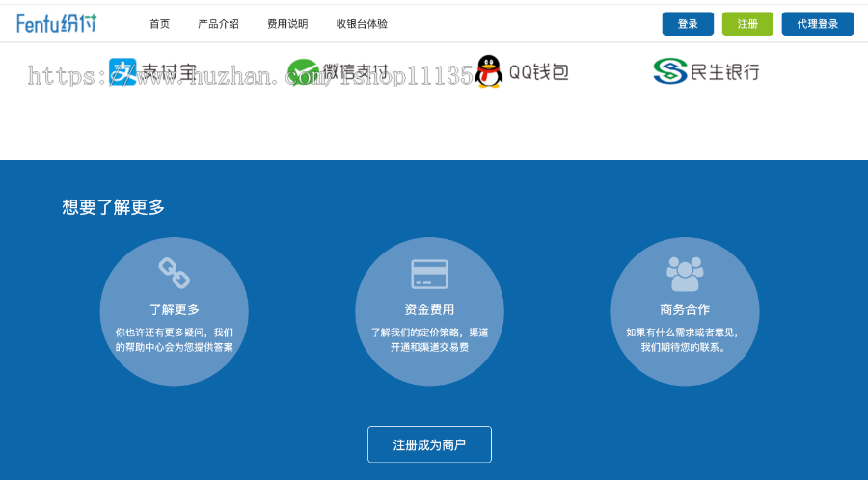
Task: Open the 代理登录 button
Action: click(818, 24)
